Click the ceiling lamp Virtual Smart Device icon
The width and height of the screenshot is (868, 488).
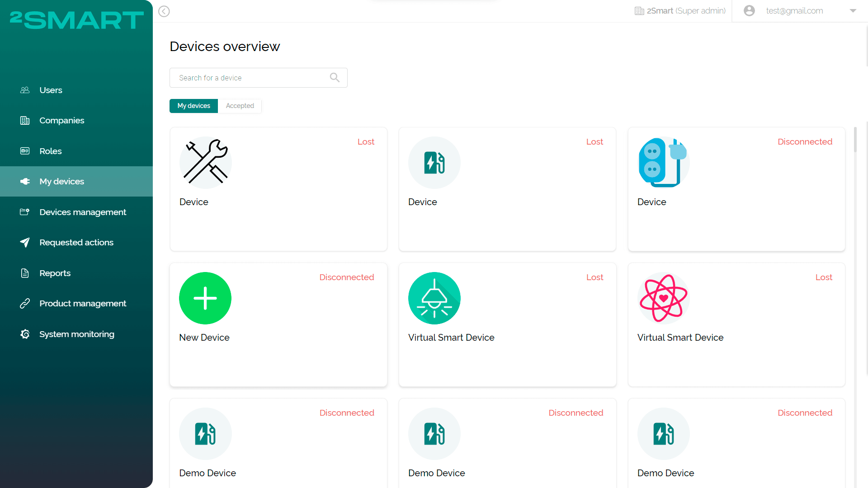tap(434, 298)
